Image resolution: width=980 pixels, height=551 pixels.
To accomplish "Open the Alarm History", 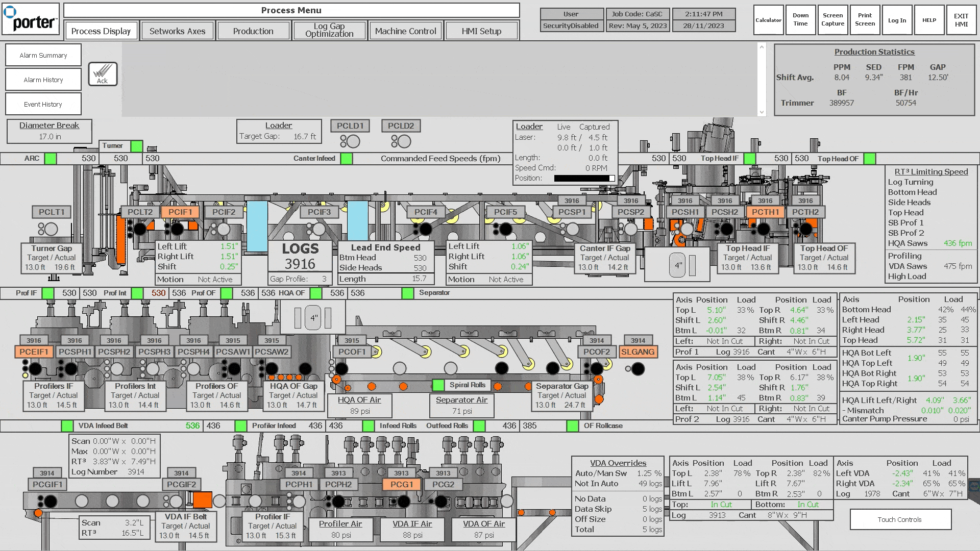I will (43, 80).
